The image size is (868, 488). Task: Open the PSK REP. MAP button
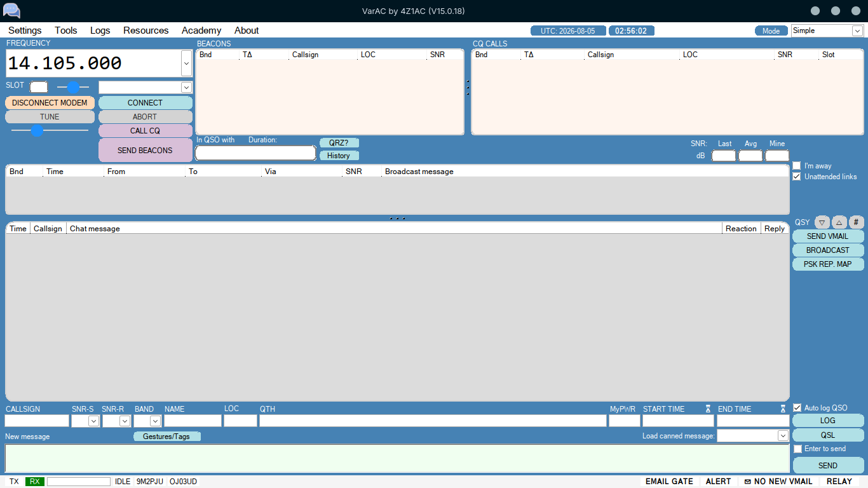click(x=828, y=264)
